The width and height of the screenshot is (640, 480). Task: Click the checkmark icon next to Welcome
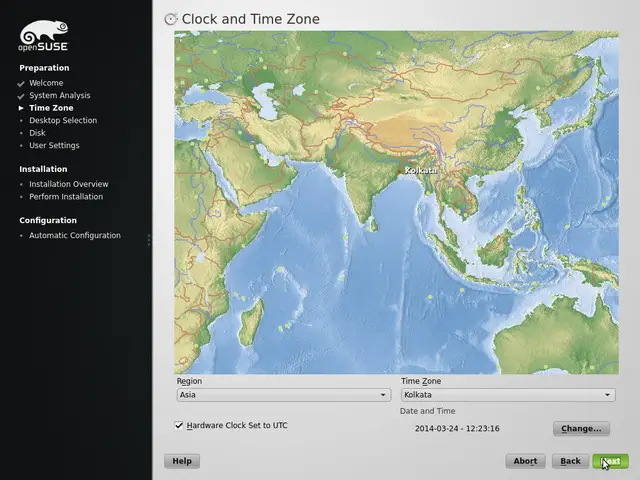(x=21, y=84)
